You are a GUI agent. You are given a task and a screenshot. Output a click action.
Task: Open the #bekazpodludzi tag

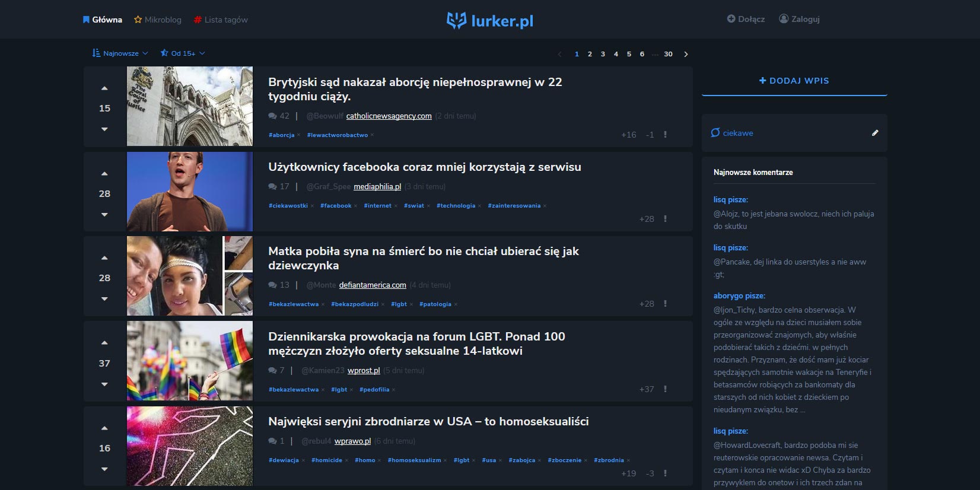[355, 304]
